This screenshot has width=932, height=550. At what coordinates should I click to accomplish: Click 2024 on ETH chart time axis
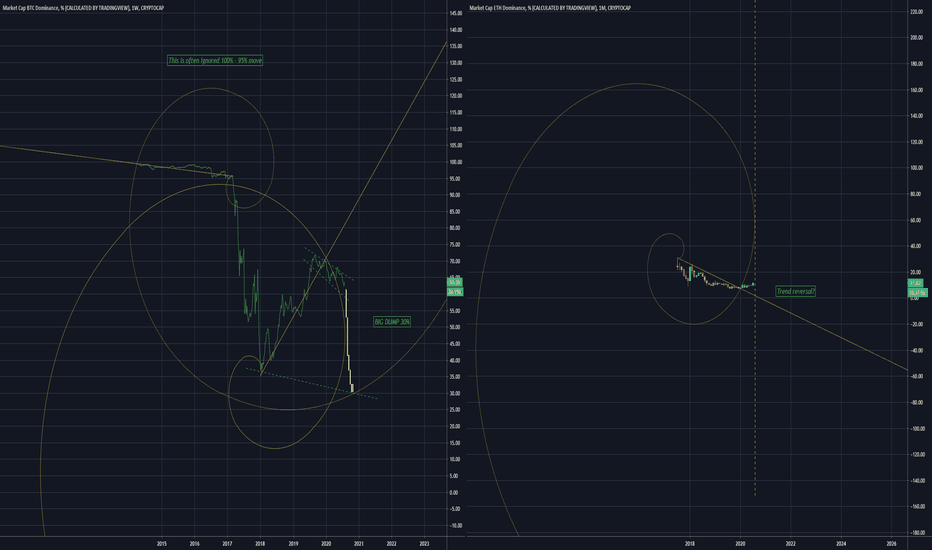pyautogui.click(x=841, y=543)
